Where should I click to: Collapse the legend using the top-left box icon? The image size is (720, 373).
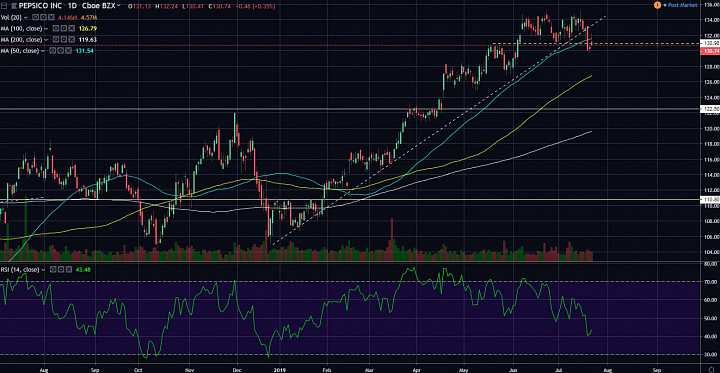click(x=4, y=6)
